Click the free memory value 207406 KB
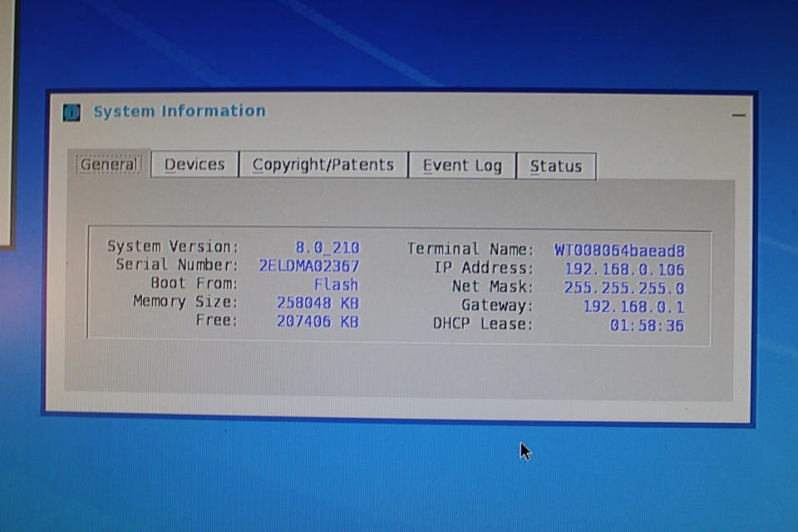The height and width of the screenshot is (532, 798). click(318, 322)
